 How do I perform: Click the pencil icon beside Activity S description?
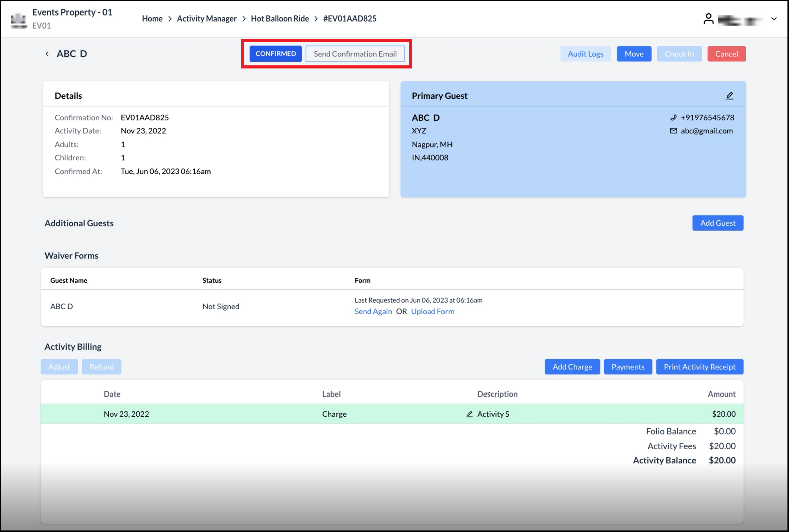[x=470, y=414]
